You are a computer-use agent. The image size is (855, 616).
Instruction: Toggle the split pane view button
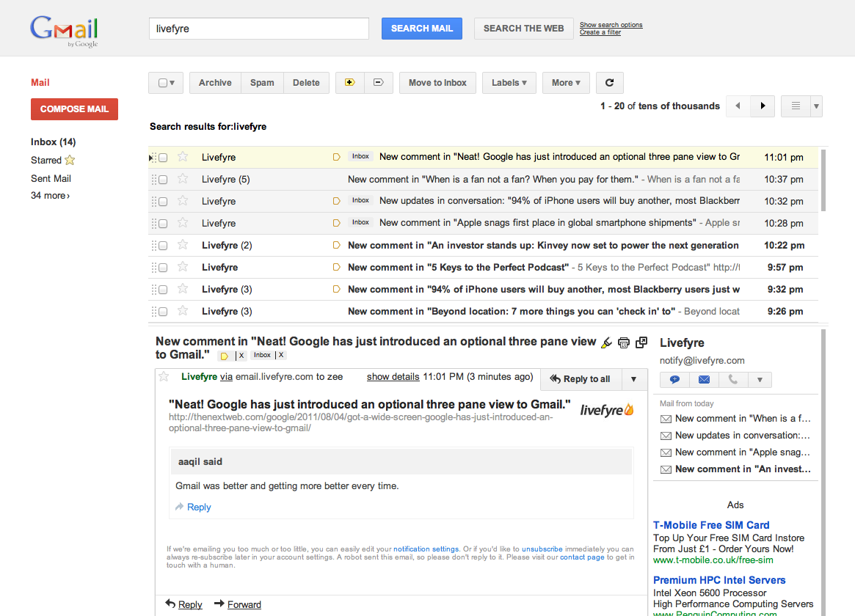point(796,106)
